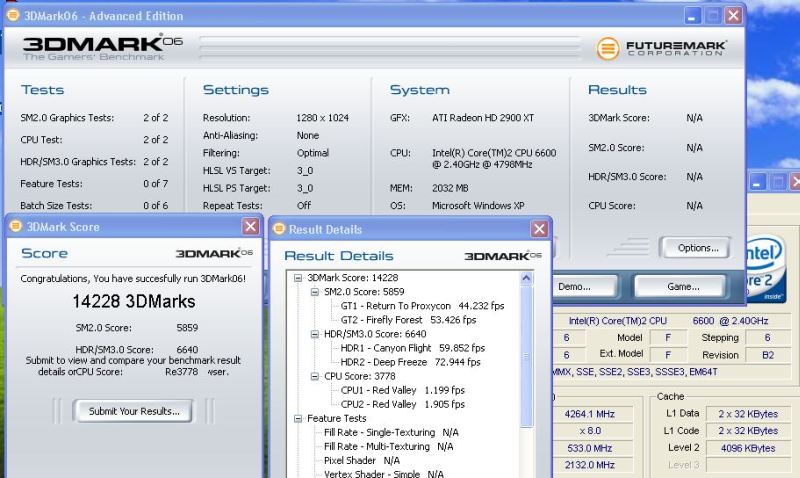Collapse the CPU Score: 3778 node
800x478 pixels.
pos(315,376)
